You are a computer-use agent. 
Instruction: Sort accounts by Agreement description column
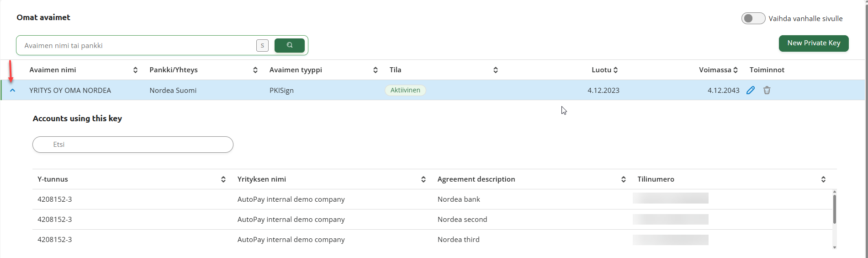pos(623,179)
